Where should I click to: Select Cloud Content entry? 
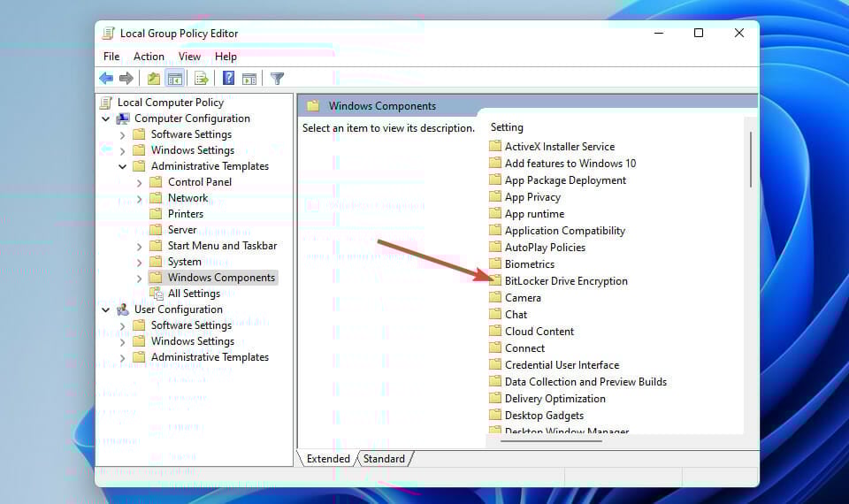(x=539, y=331)
